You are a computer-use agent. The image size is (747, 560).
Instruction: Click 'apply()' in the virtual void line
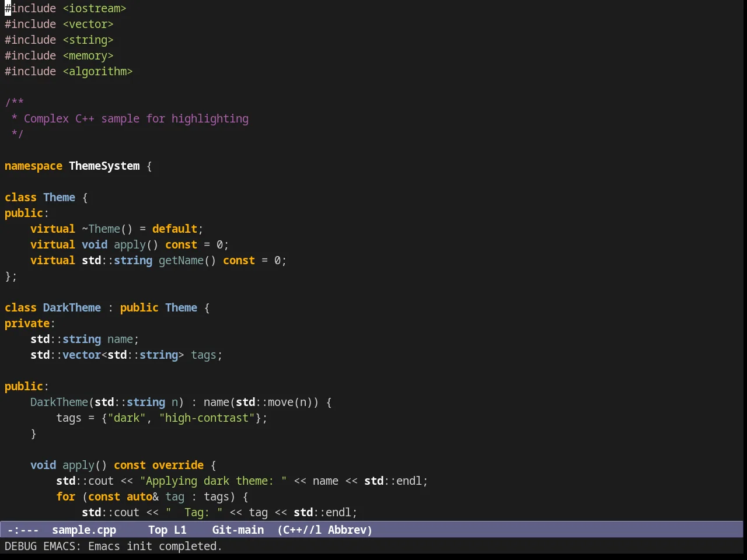(x=136, y=244)
